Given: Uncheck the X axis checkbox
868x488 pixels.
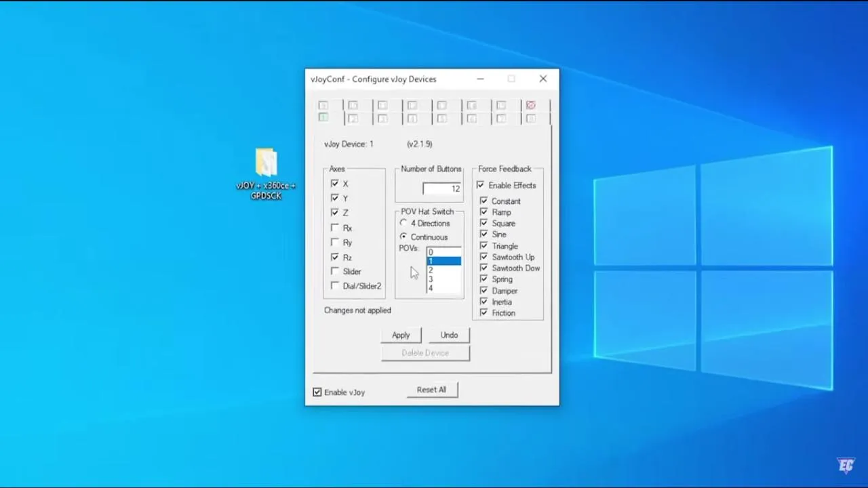Looking at the screenshot, I should [x=334, y=184].
